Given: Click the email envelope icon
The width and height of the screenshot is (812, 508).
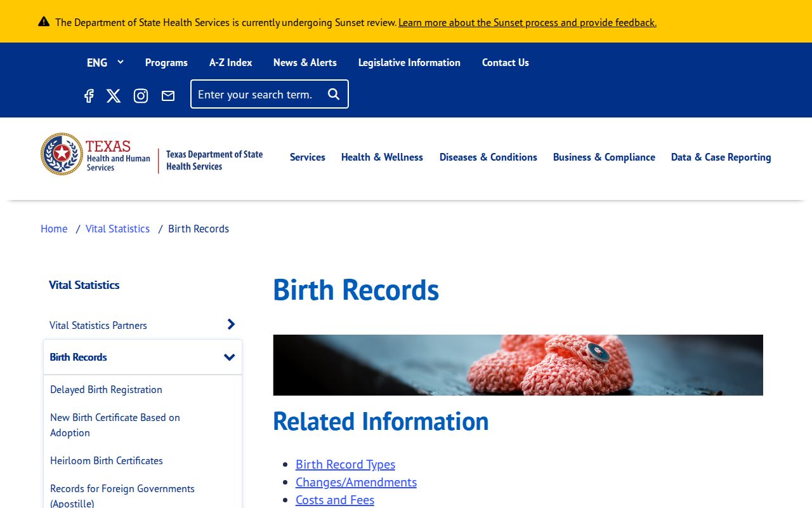Looking at the screenshot, I should (x=168, y=96).
